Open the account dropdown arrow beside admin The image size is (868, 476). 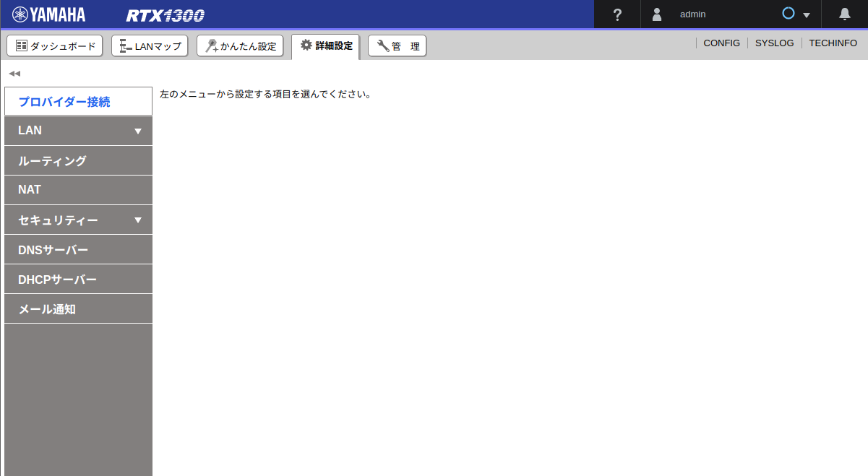(x=807, y=14)
